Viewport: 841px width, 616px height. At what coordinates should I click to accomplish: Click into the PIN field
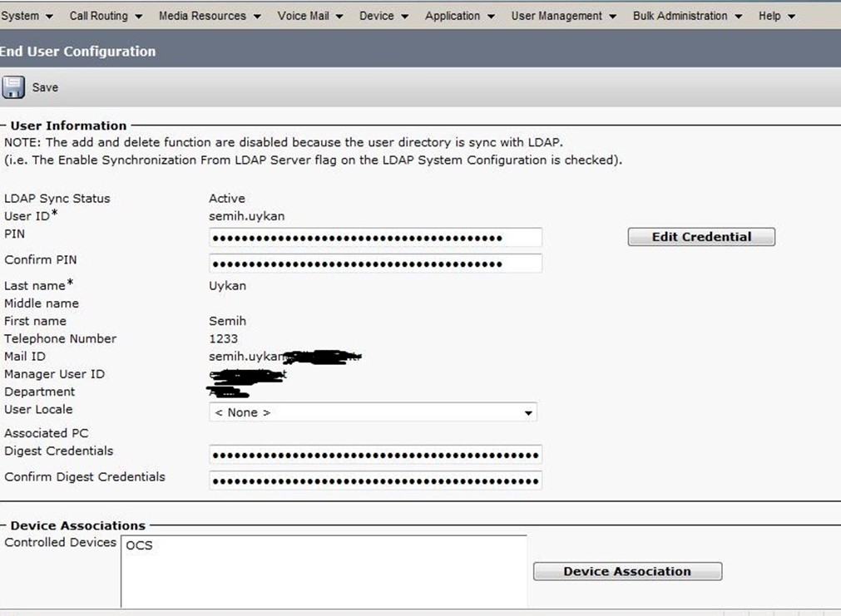click(x=375, y=238)
